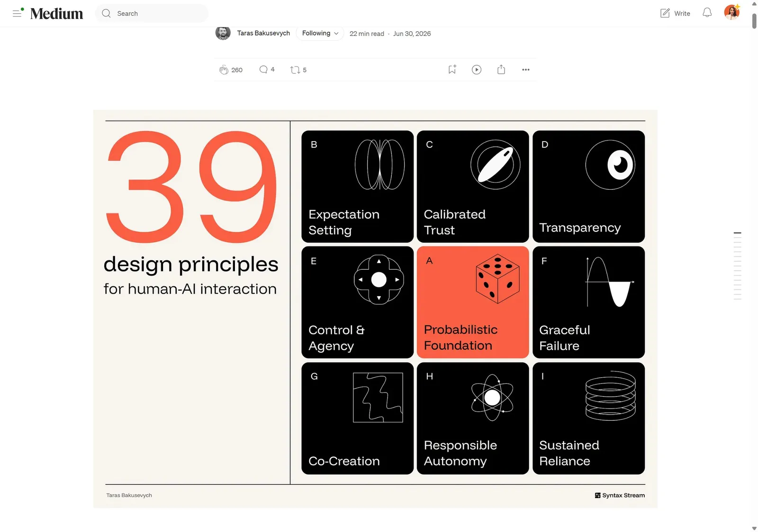Click the large 39 headline number

click(191, 186)
